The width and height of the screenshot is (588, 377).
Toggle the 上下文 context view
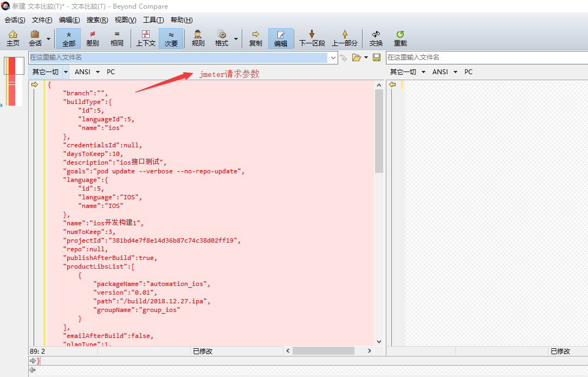pyautogui.click(x=145, y=38)
